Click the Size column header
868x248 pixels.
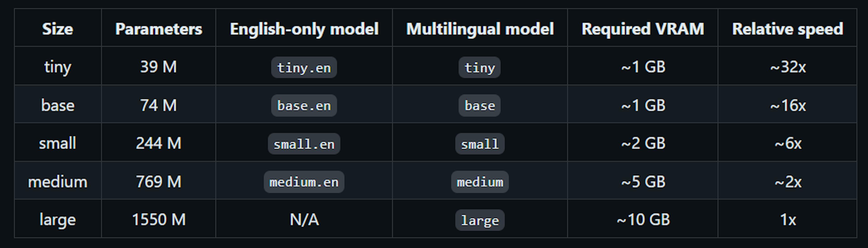click(x=58, y=29)
